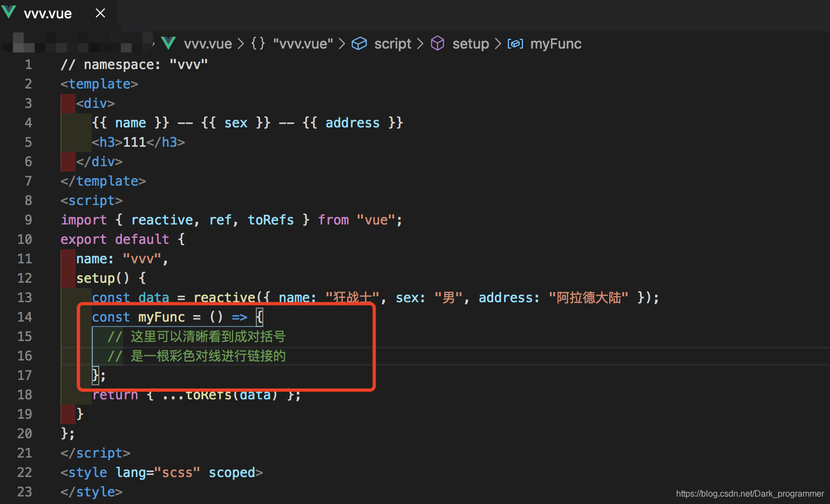This screenshot has height=504, width=830.
Task: Click the myFunc variable symbol icon
Action: click(515, 44)
